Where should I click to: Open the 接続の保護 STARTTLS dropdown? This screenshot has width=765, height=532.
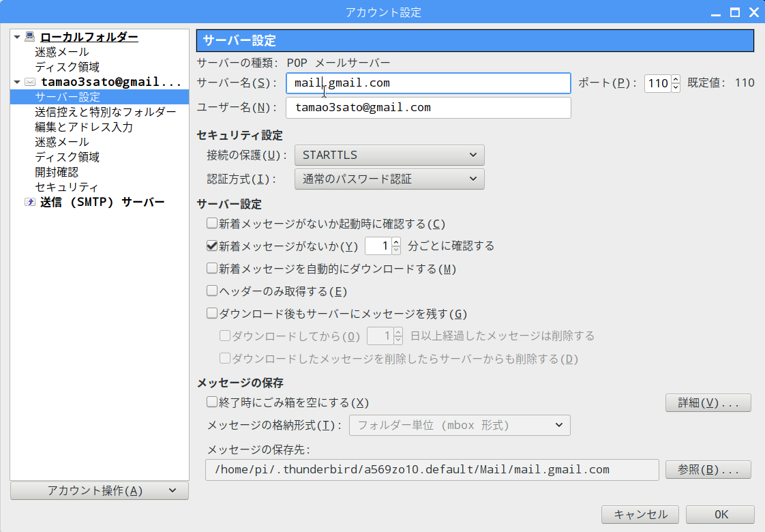pyautogui.click(x=389, y=156)
